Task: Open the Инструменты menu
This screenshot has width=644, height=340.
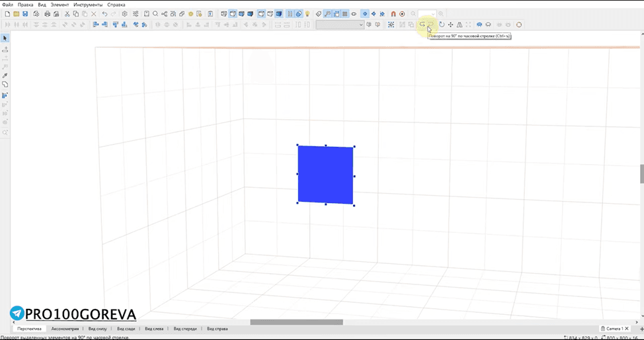Action: coord(88,5)
